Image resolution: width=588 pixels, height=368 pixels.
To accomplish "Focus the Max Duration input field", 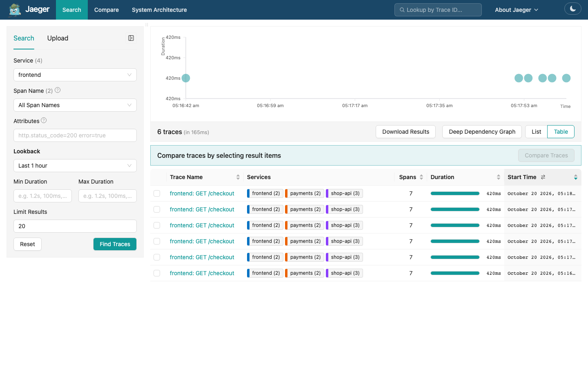I will 107,196.
